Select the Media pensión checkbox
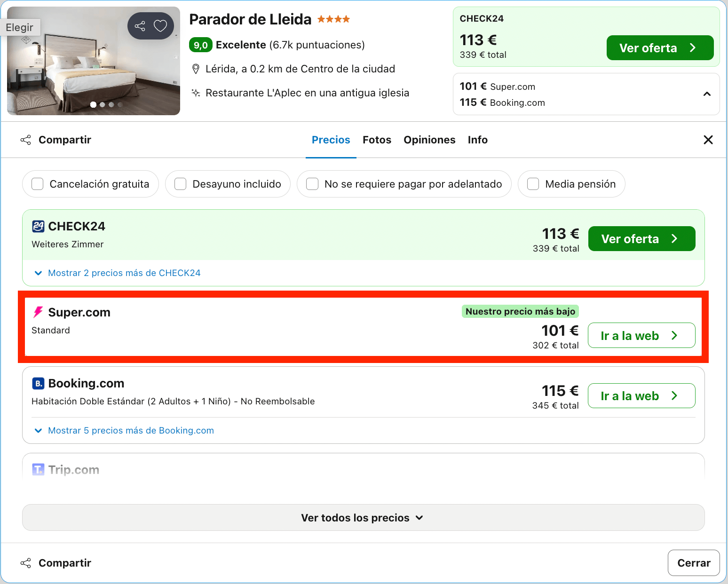This screenshot has height=584, width=728. [533, 184]
